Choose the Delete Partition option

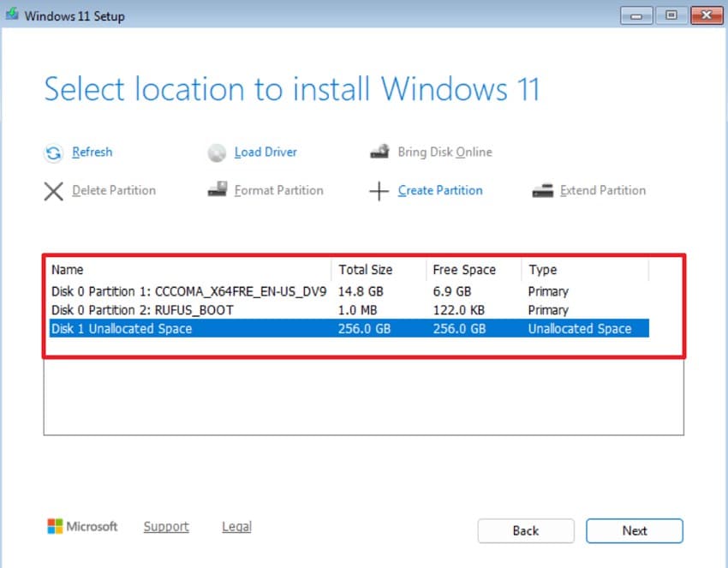coord(114,190)
